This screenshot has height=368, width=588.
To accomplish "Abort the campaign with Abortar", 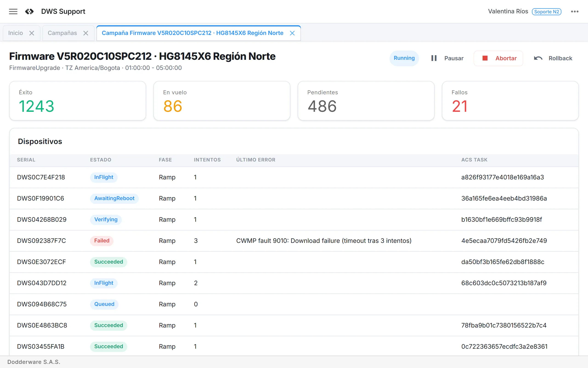I will click(498, 58).
